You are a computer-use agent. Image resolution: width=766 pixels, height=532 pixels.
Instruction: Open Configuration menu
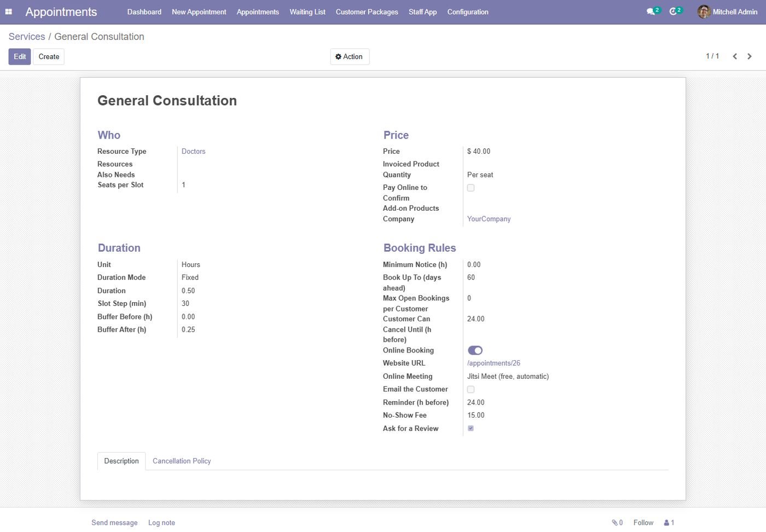coord(468,12)
